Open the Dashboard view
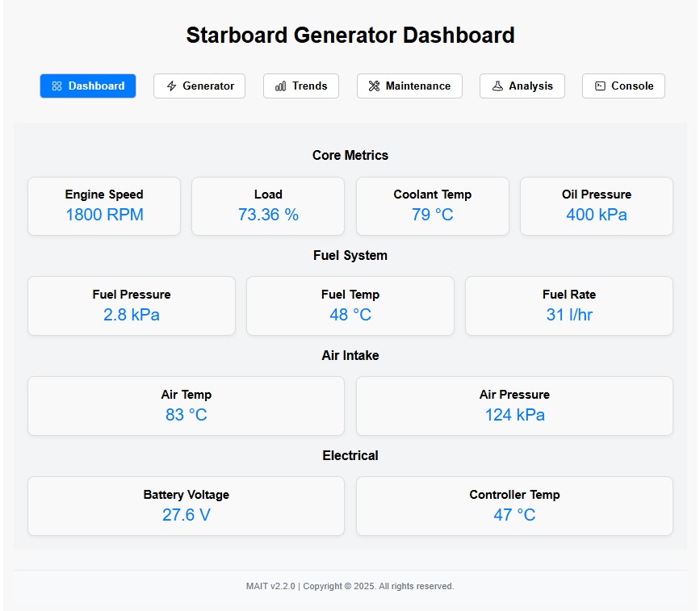 pos(87,86)
